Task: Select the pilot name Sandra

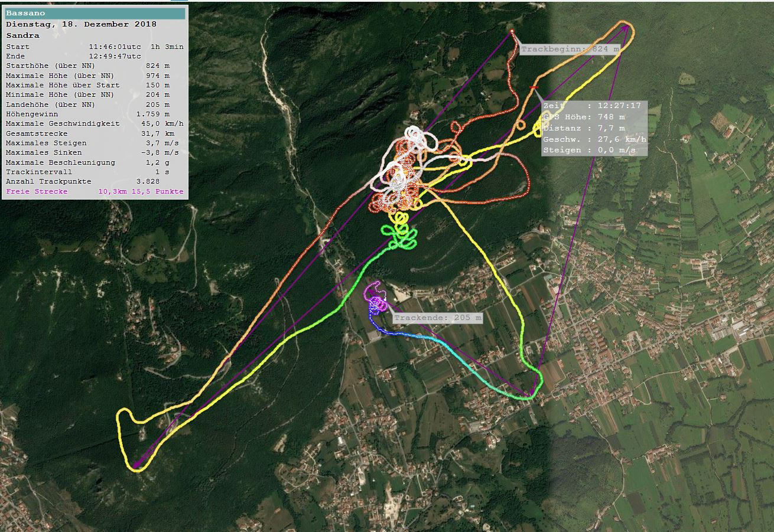Action: point(22,35)
